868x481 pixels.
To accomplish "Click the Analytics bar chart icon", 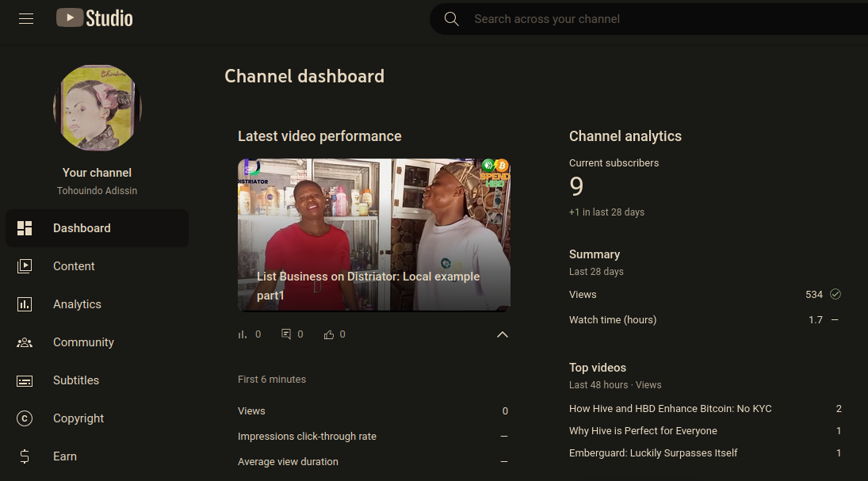I will [25, 304].
